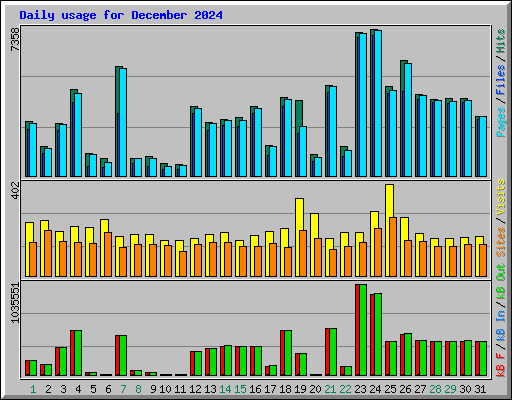Click day 7 on the x-axis
This screenshot has height=400, width=512.
click(x=123, y=389)
